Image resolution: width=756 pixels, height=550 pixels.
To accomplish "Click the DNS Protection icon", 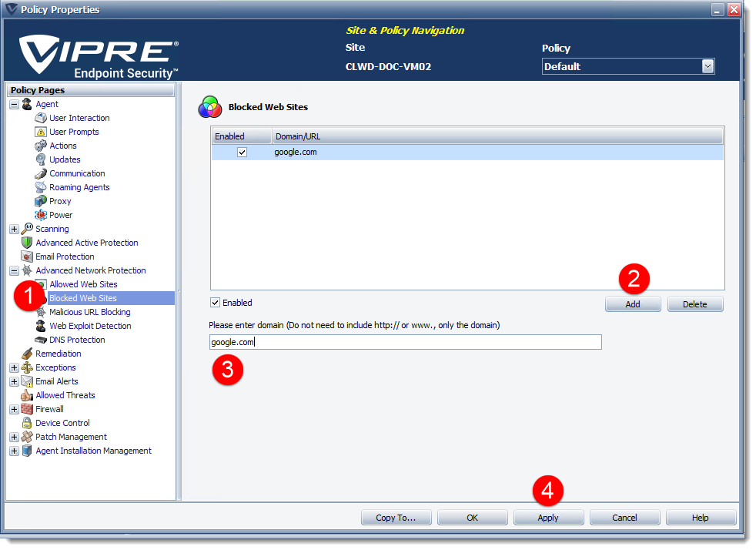I will coord(41,340).
